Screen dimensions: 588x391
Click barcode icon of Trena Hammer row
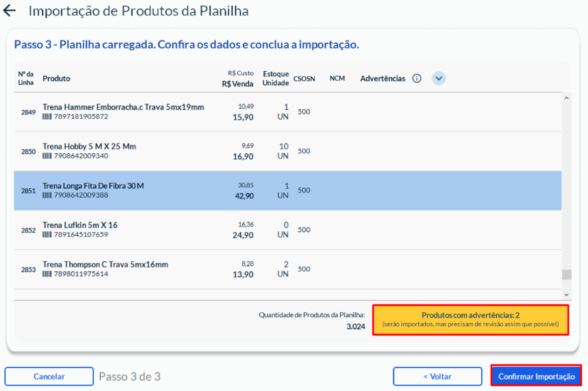(47, 117)
